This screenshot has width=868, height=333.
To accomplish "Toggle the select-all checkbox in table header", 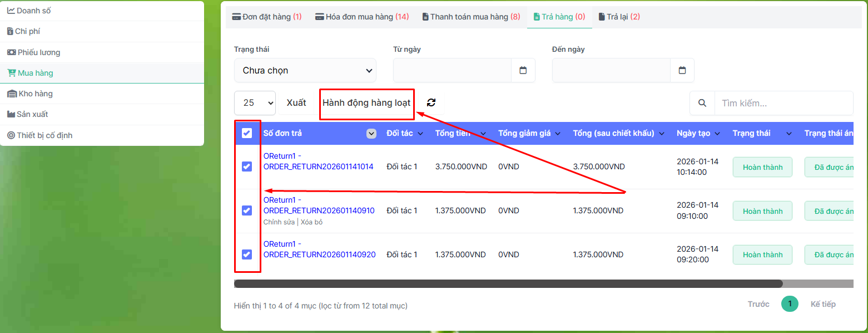I will click(x=247, y=133).
